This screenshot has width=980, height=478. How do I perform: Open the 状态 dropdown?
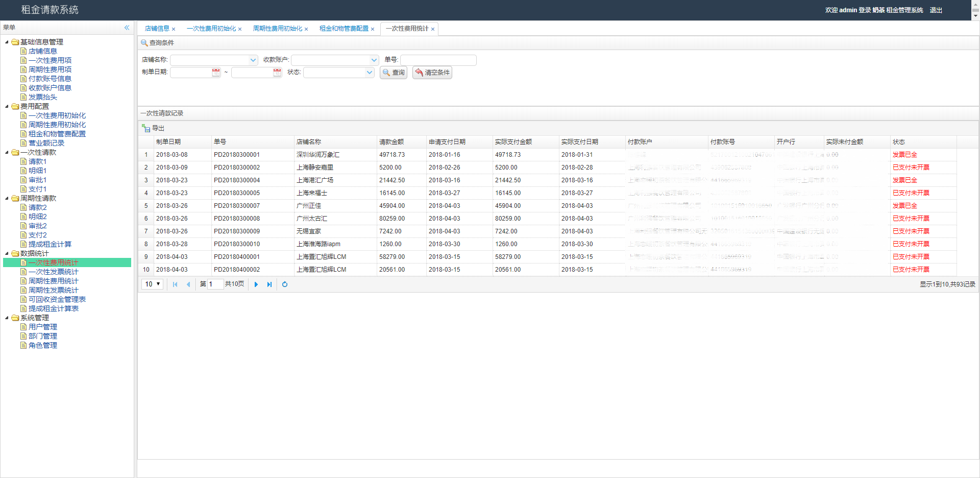[370, 73]
